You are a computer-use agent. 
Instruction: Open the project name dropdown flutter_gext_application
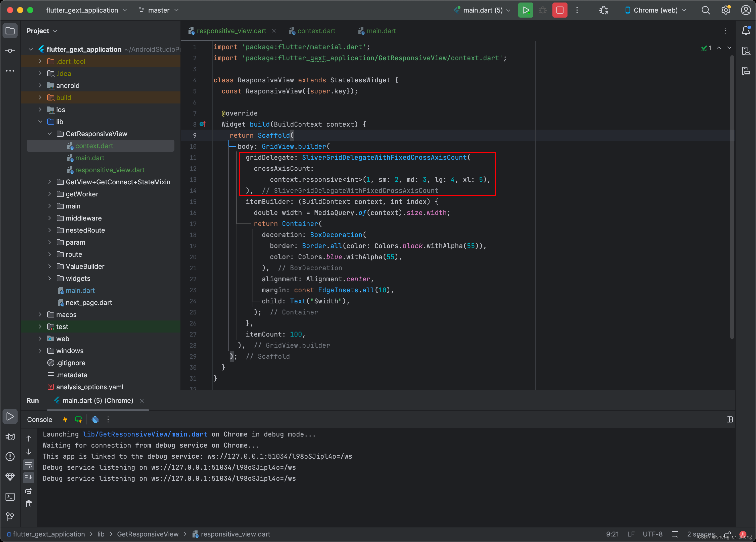(x=86, y=10)
